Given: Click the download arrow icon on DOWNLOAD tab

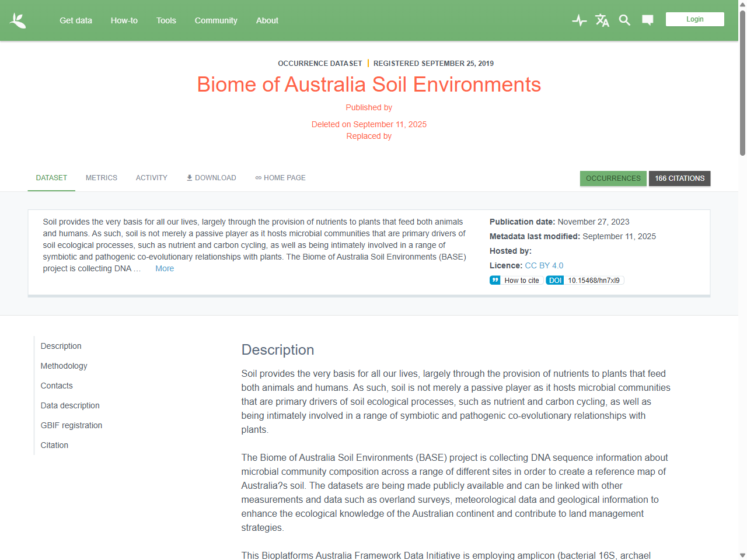Looking at the screenshot, I should [189, 177].
